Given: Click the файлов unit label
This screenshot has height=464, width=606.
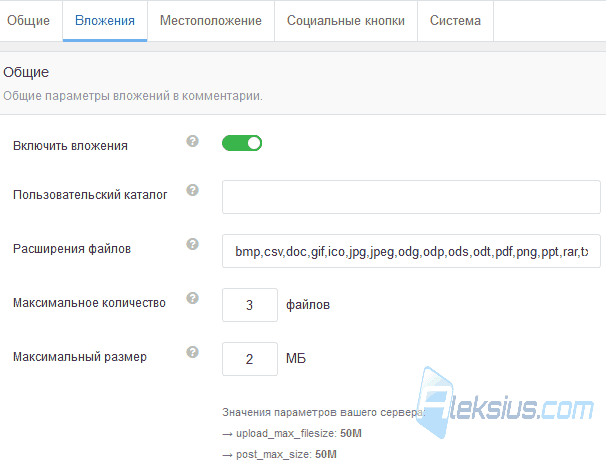Looking at the screenshot, I should (x=308, y=305).
